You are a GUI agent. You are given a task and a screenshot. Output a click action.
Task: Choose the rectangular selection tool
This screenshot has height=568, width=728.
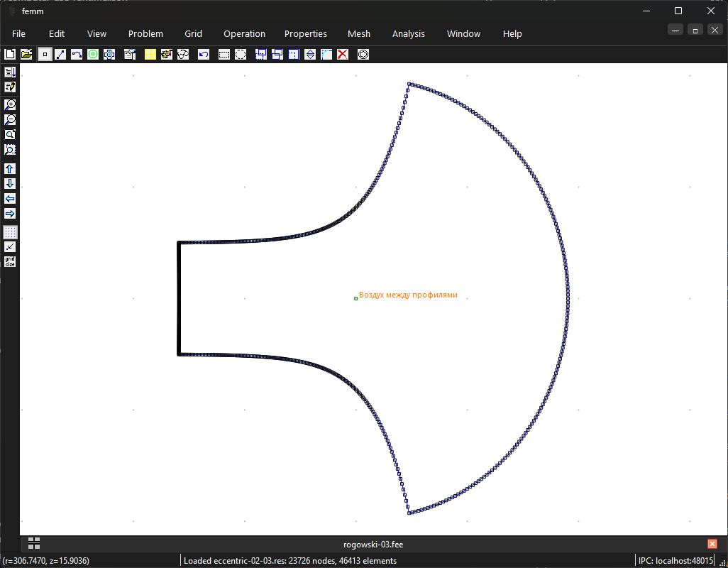coord(224,55)
